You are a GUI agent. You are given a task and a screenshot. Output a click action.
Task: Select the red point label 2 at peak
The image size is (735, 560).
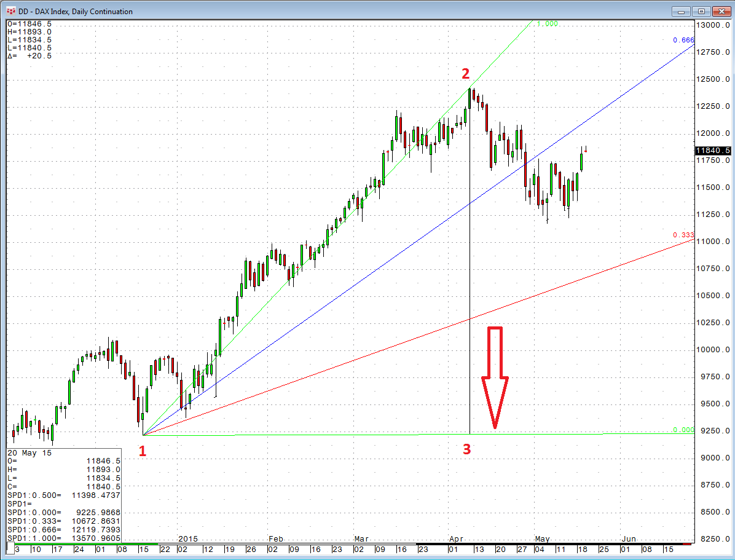(465, 74)
